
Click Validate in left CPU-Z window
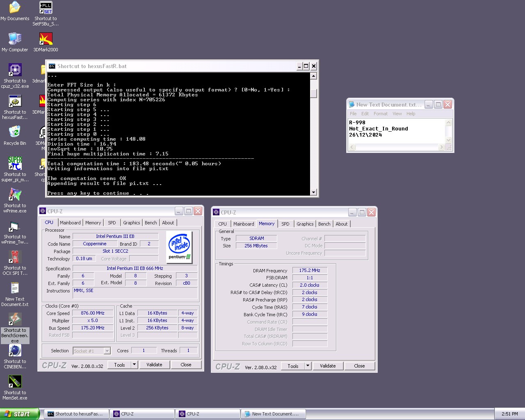pyautogui.click(x=154, y=365)
